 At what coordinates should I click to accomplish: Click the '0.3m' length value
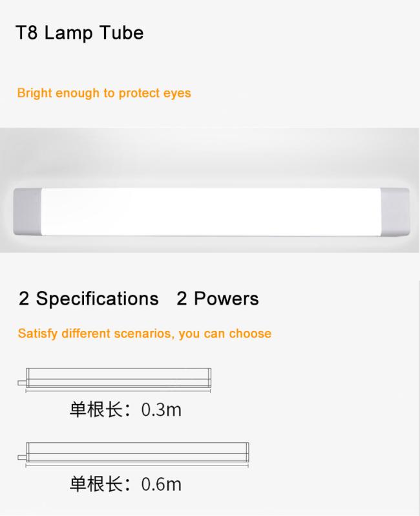(x=161, y=410)
